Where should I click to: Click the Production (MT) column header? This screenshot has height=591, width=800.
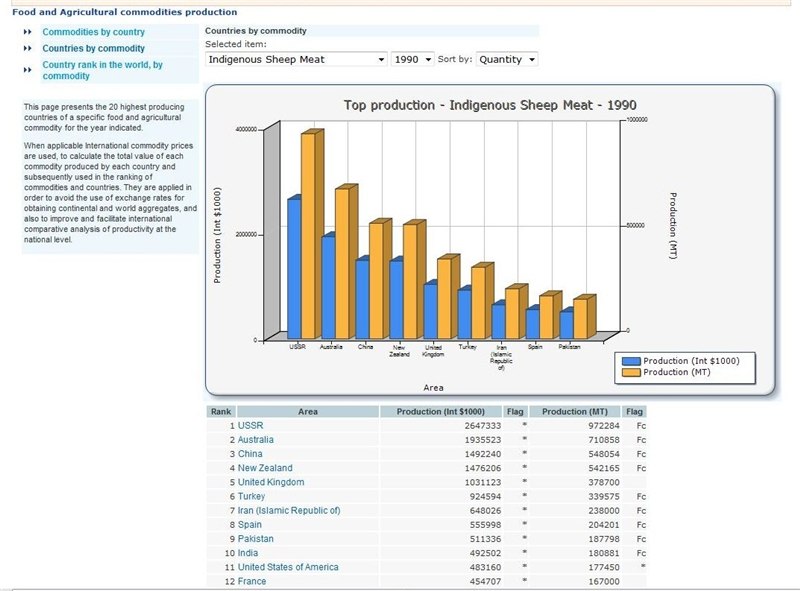click(x=574, y=412)
